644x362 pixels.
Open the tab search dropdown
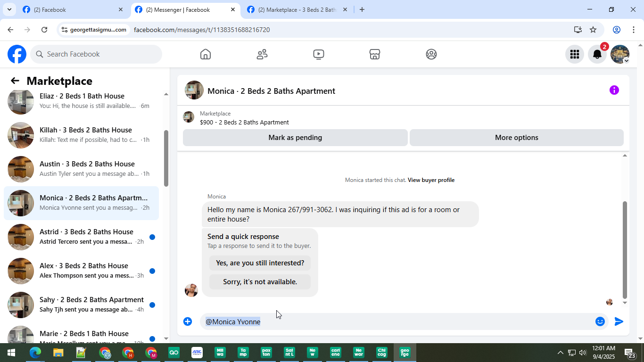tap(9, 9)
